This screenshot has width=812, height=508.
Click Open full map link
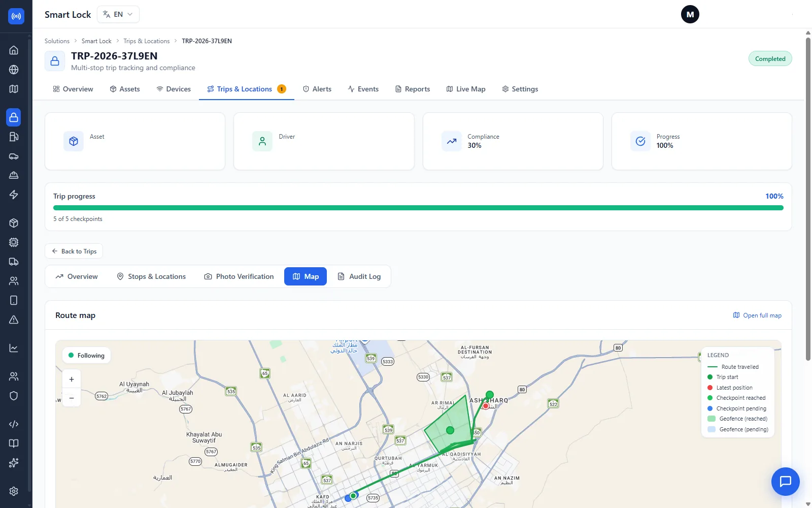point(757,315)
